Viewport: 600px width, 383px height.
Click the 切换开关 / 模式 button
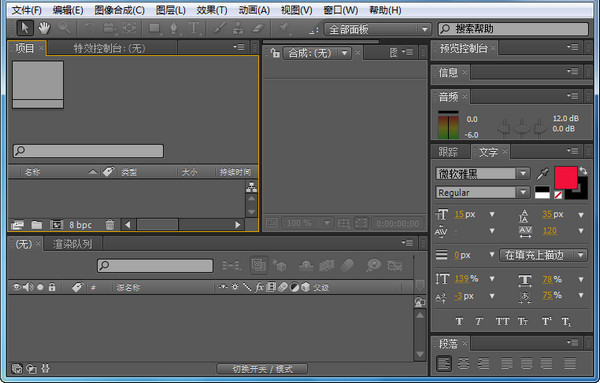tap(262, 369)
